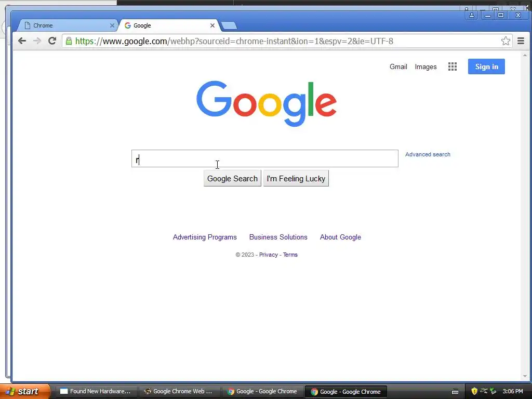Minimize the front Chrome window
Viewport: 532px width, 399px height.
click(x=487, y=15)
